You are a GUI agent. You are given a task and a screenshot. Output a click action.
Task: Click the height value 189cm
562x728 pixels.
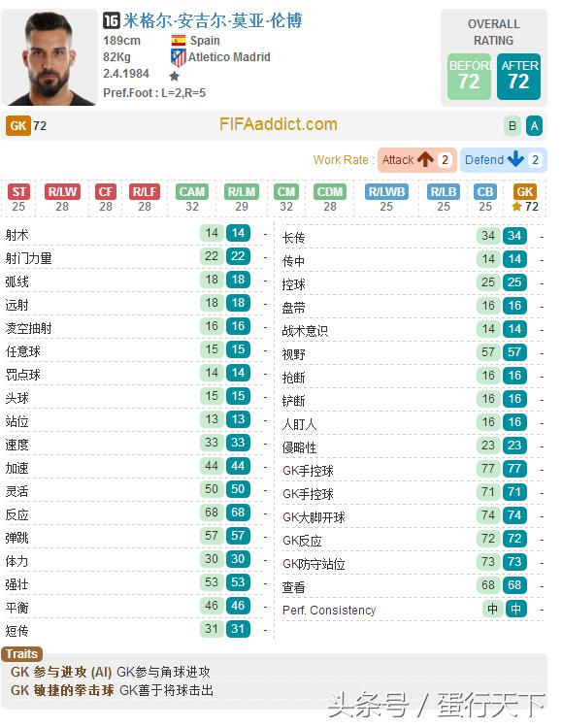click(121, 41)
